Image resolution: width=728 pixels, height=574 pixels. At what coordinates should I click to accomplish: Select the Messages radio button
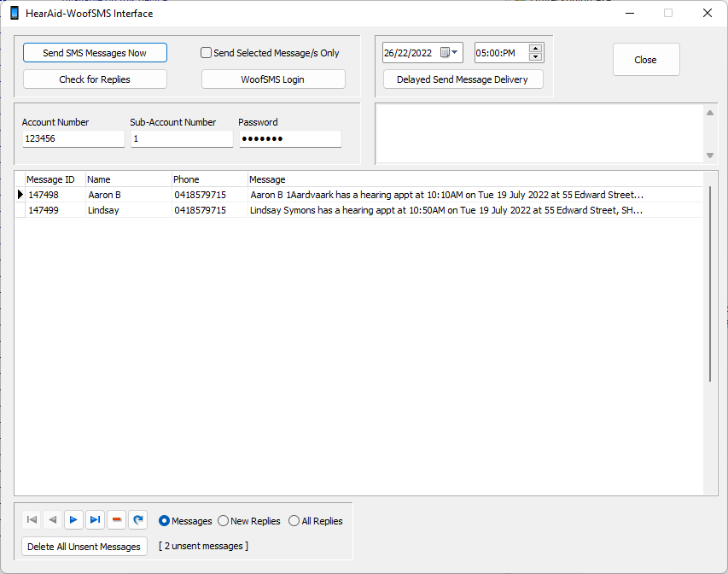(x=164, y=521)
